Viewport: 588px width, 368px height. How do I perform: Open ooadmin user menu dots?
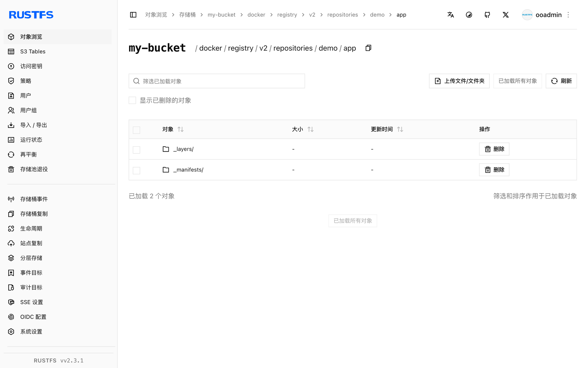click(x=568, y=15)
